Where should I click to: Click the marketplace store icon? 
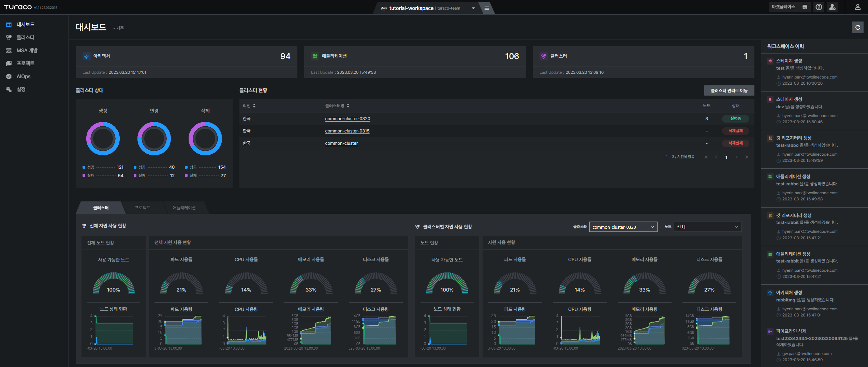pyautogui.click(x=805, y=7)
